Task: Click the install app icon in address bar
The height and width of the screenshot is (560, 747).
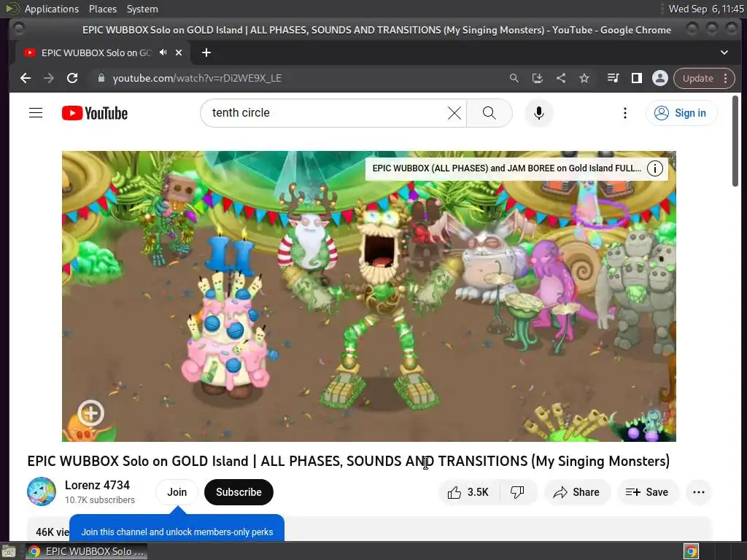Action: 538,78
